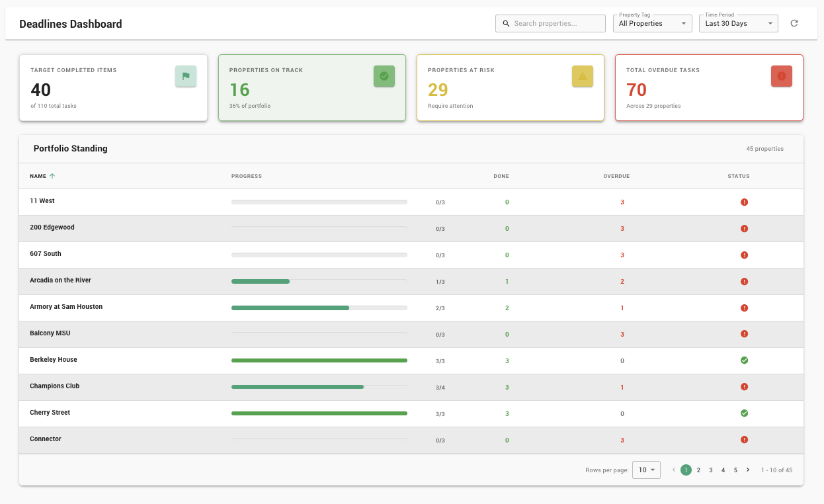
Task: Click the red status icon for Champions Club
Action: click(744, 387)
